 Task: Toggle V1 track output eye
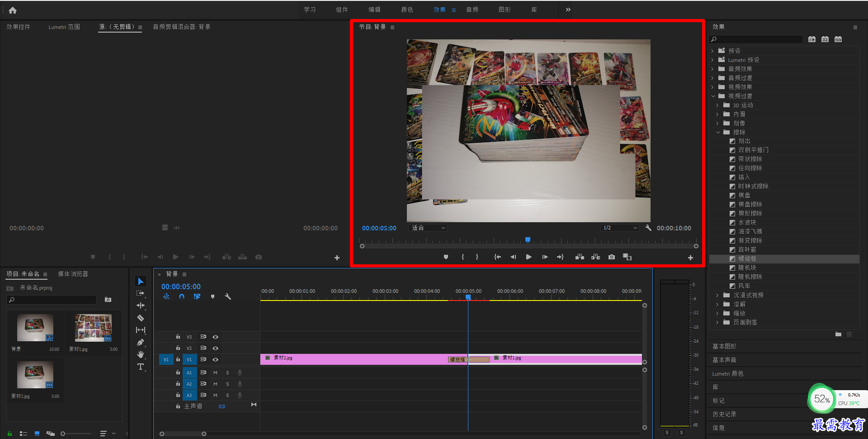216,360
